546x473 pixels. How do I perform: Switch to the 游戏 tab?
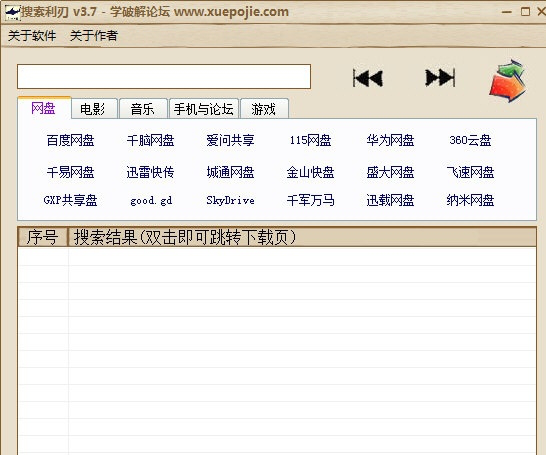[264, 109]
